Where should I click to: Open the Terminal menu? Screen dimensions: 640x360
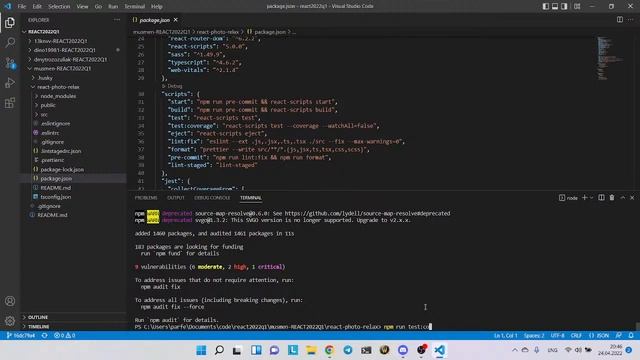pos(135,6)
